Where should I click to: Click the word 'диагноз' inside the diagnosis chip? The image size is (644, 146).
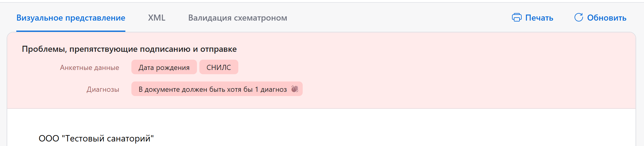(x=274, y=89)
